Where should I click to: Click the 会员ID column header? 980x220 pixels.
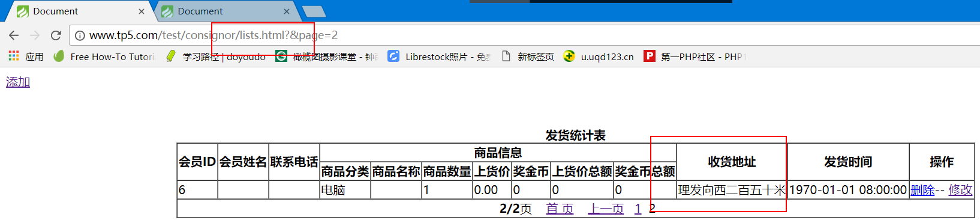197,162
